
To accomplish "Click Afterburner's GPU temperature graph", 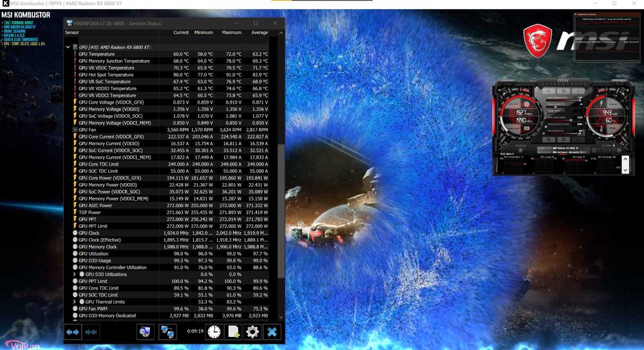I will click(513, 164).
